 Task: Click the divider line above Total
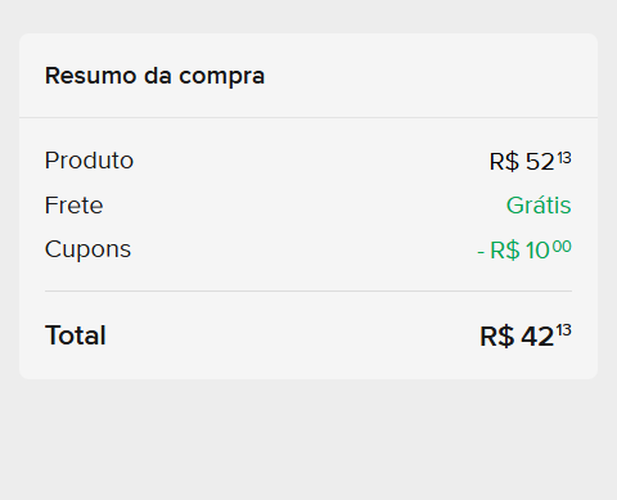[x=308, y=291]
